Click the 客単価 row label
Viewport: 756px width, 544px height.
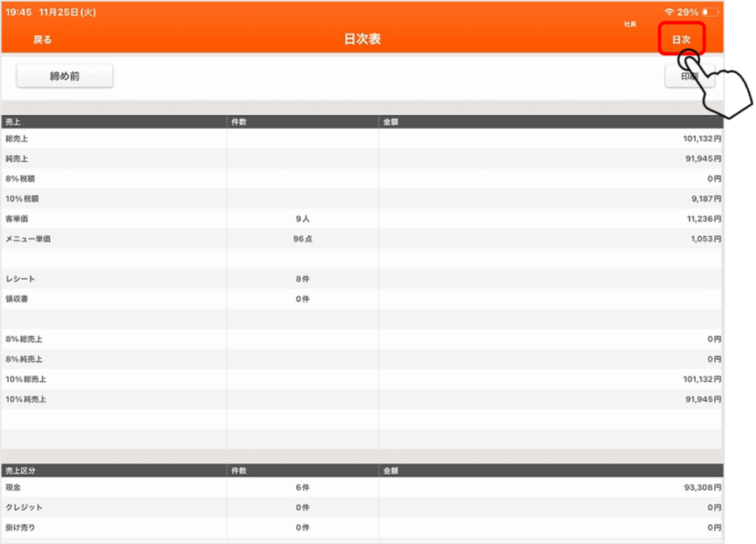17,219
